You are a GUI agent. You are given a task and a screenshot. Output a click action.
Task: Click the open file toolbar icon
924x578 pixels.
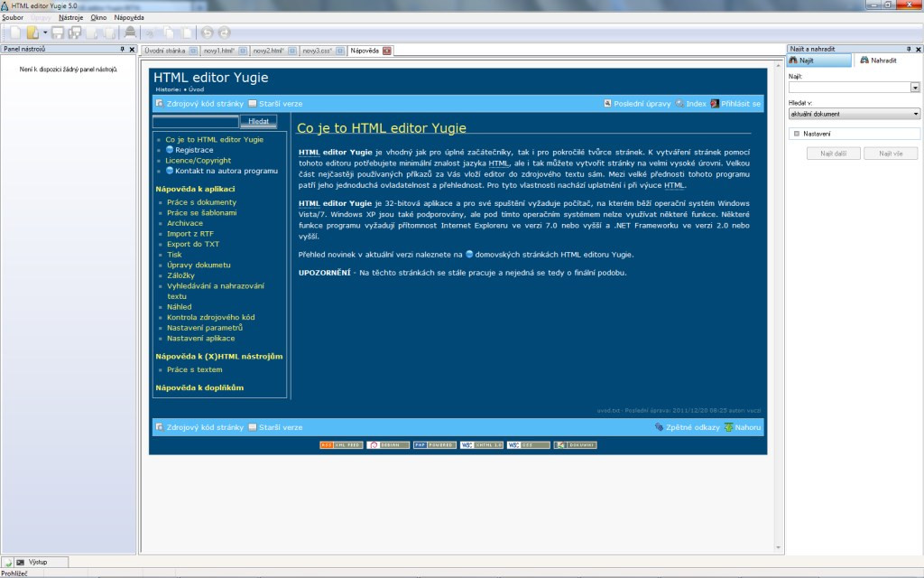[32, 33]
